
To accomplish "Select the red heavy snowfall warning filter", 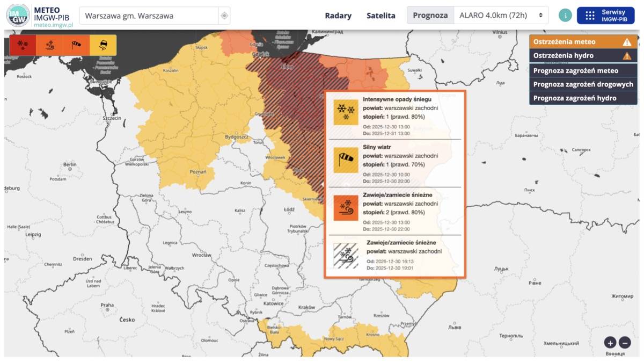I will pos(23,45).
